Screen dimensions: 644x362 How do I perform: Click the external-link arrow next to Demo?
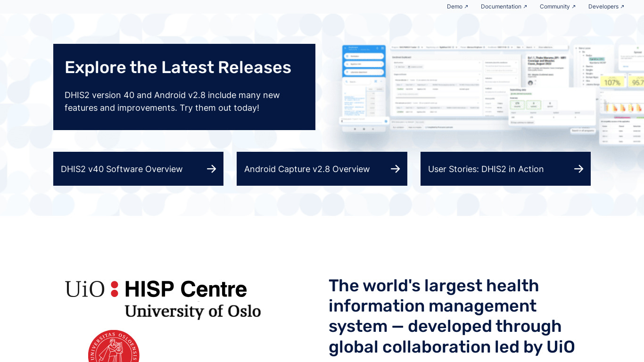coord(466,7)
